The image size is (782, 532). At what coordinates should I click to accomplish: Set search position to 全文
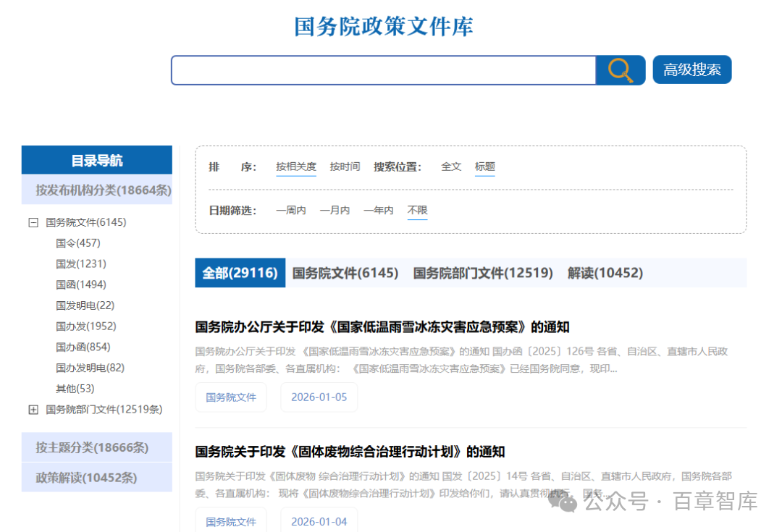point(451,166)
